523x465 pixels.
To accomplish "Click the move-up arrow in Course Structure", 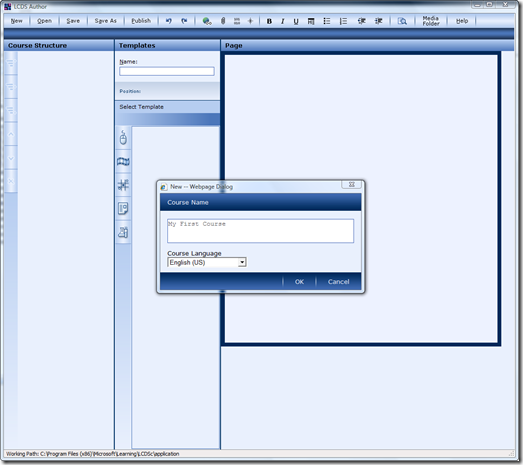I will 11,134.
